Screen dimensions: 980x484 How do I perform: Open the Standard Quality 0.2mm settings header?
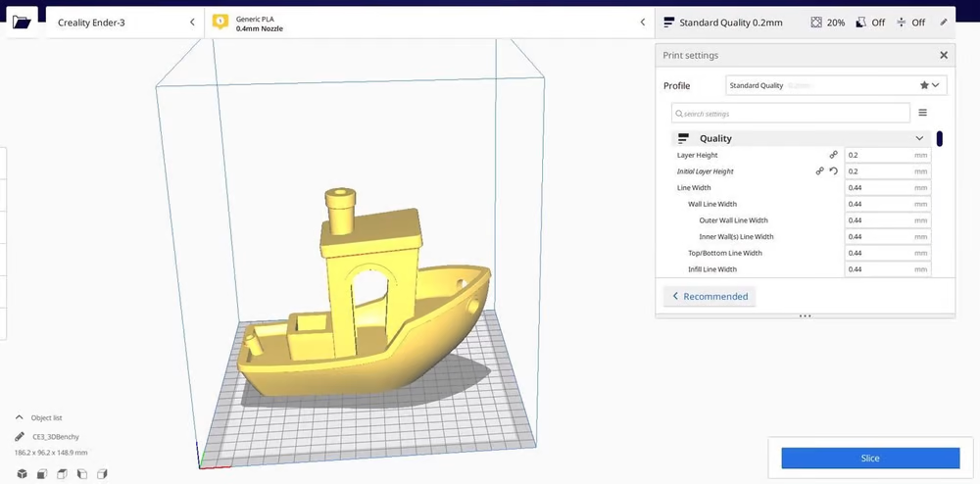point(730,22)
